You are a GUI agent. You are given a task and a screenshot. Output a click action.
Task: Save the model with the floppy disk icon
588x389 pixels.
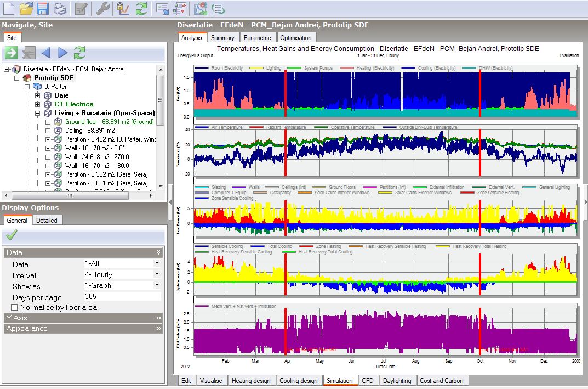(43, 8)
